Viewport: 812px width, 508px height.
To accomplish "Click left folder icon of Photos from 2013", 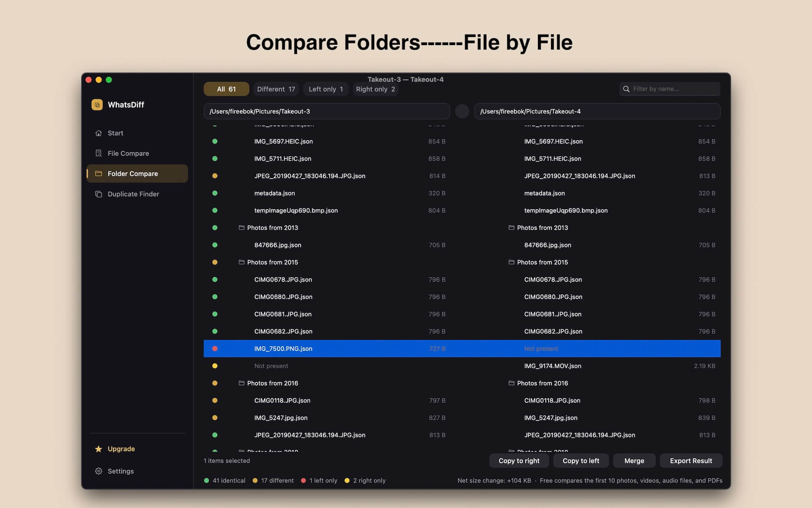I will point(241,228).
